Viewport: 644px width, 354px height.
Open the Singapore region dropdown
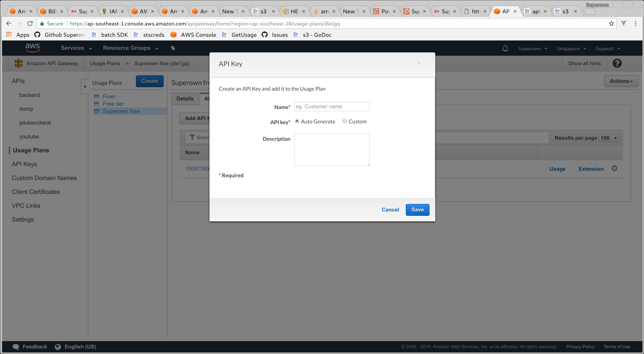click(571, 49)
